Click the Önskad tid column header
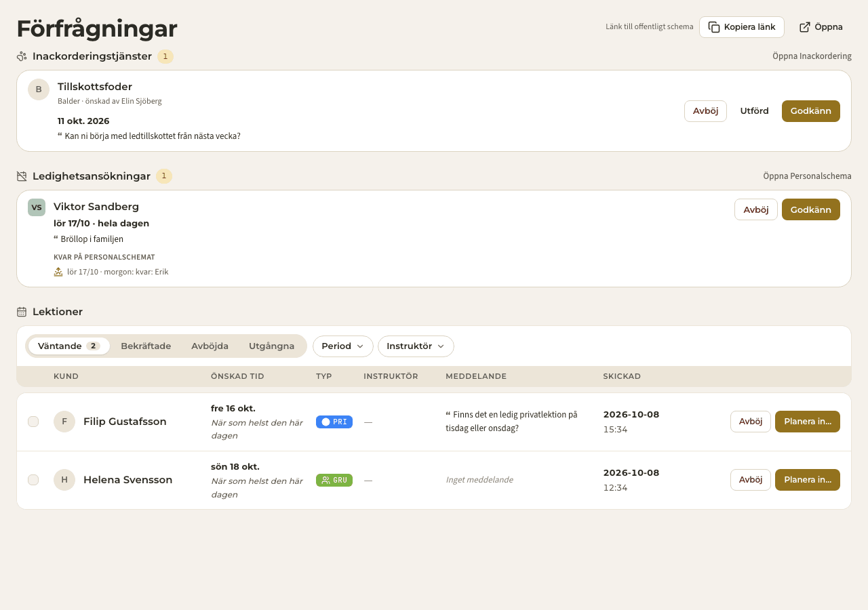This screenshot has height=610, width=868. [237, 377]
